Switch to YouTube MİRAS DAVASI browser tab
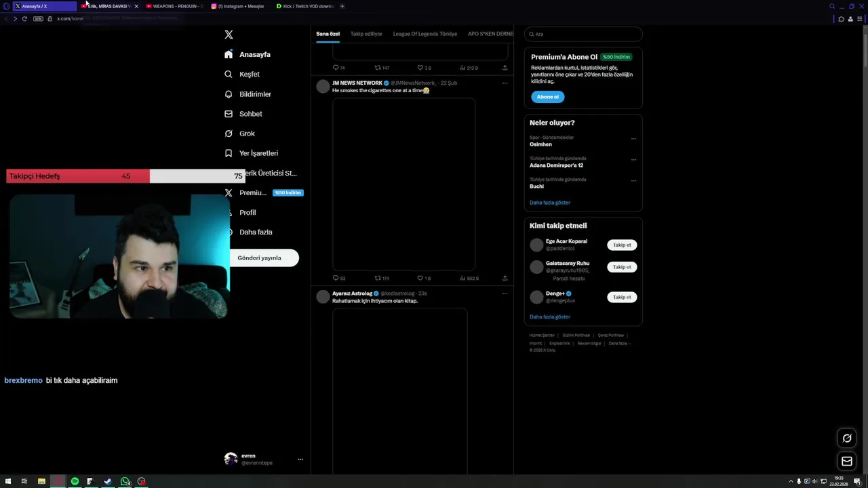Image resolution: width=868 pixels, height=488 pixels. (x=108, y=6)
